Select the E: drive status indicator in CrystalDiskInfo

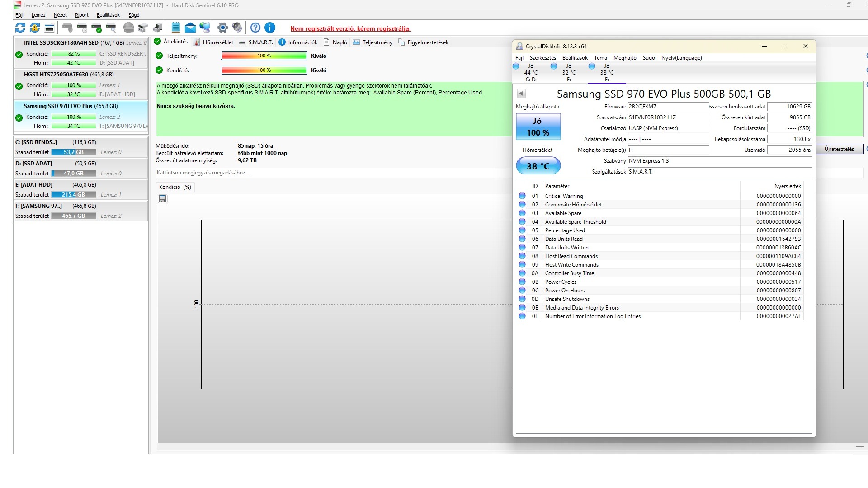[x=563, y=72]
